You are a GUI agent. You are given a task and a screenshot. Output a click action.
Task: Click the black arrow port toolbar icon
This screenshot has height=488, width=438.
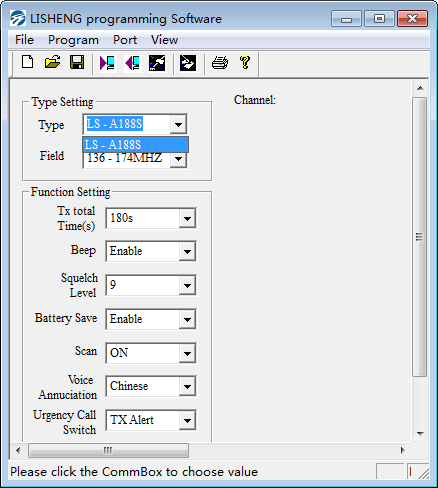click(188, 63)
